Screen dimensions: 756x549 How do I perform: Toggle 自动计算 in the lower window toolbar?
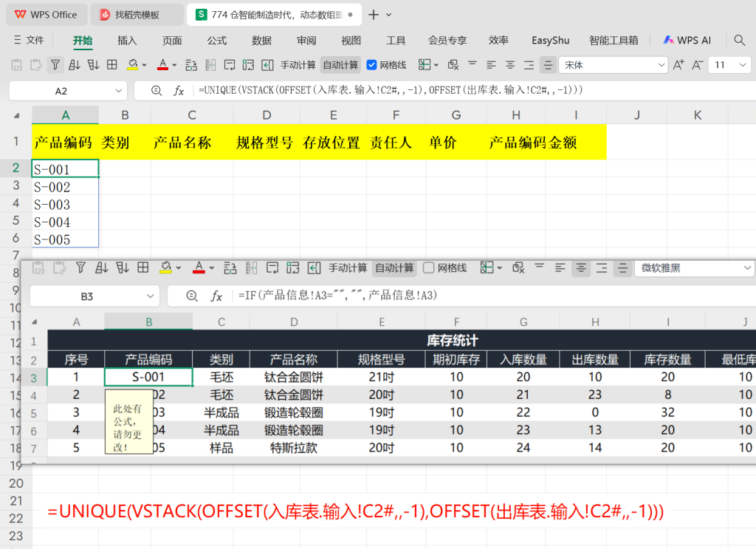coord(394,268)
